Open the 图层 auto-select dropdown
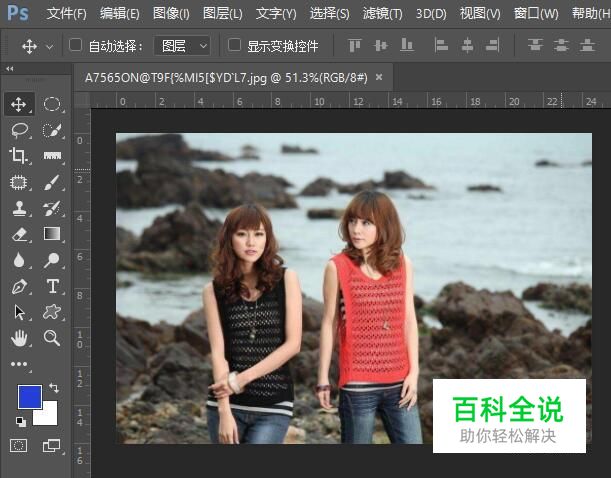 point(182,46)
